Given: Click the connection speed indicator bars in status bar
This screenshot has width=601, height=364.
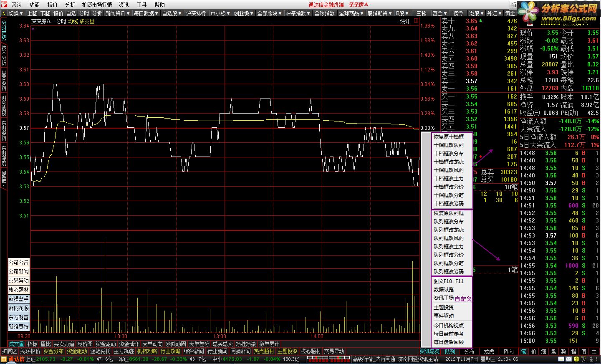Looking at the screenshot, I should coord(328,359).
